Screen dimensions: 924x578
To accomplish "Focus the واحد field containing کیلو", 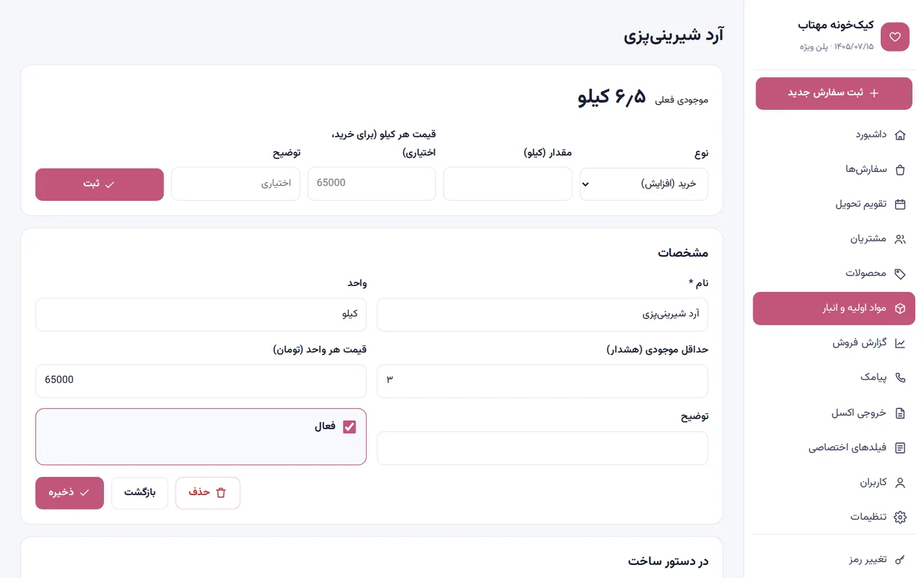I will 201,315.
